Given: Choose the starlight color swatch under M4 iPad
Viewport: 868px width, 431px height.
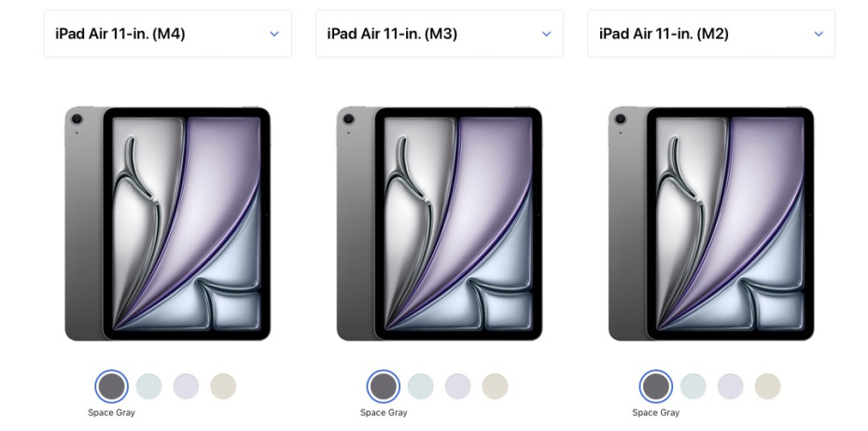Looking at the screenshot, I should [x=223, y=386].
